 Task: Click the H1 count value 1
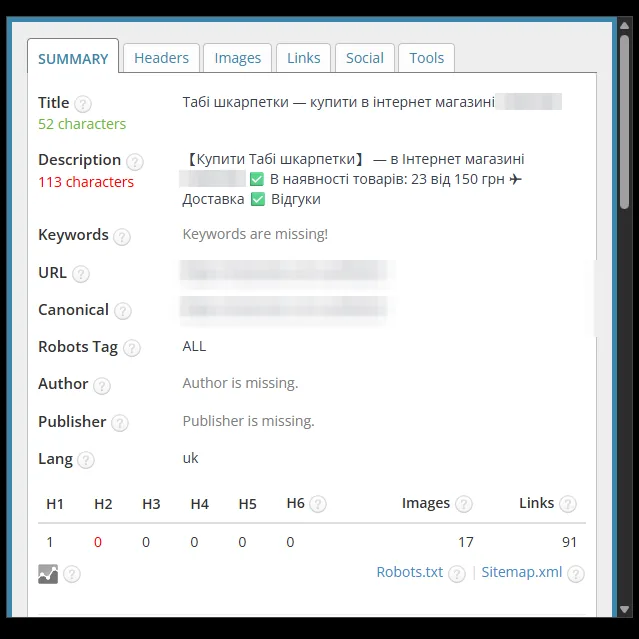pos(50,542)
